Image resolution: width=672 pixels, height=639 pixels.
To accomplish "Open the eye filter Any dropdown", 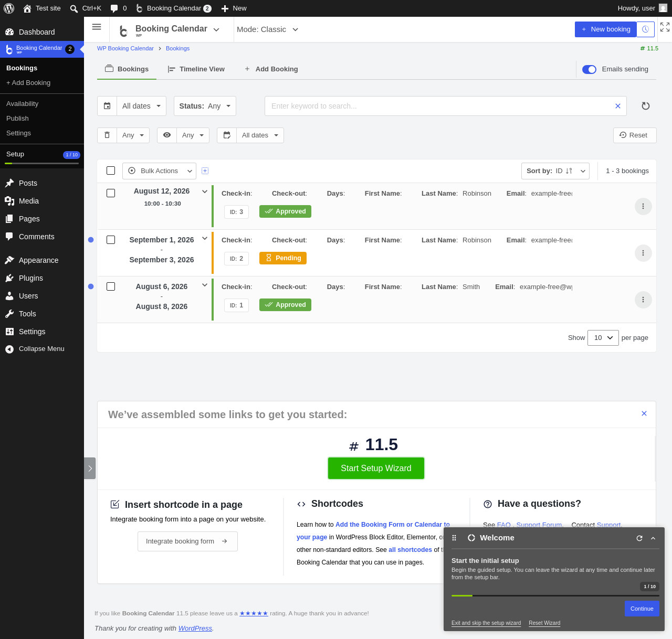I will (193, 135).
